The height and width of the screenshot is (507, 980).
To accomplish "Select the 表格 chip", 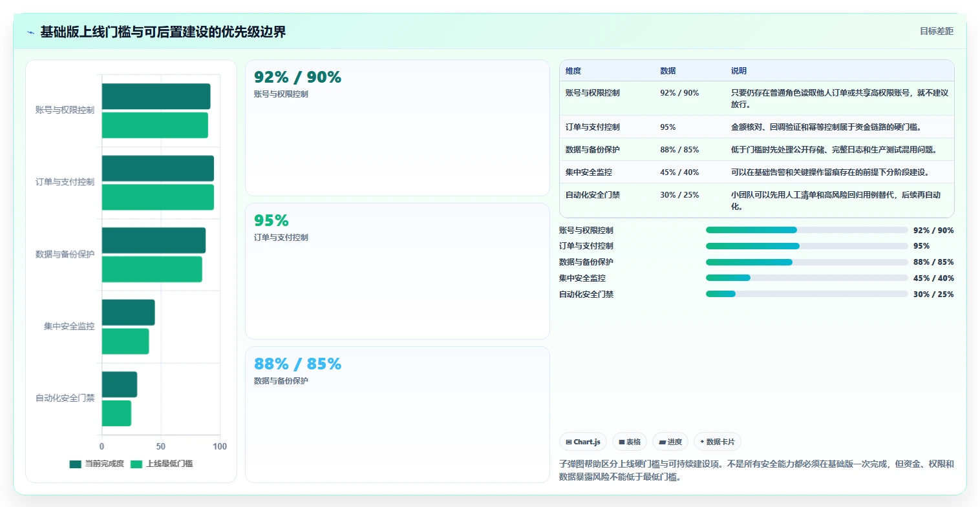I will tap(630, 442).
